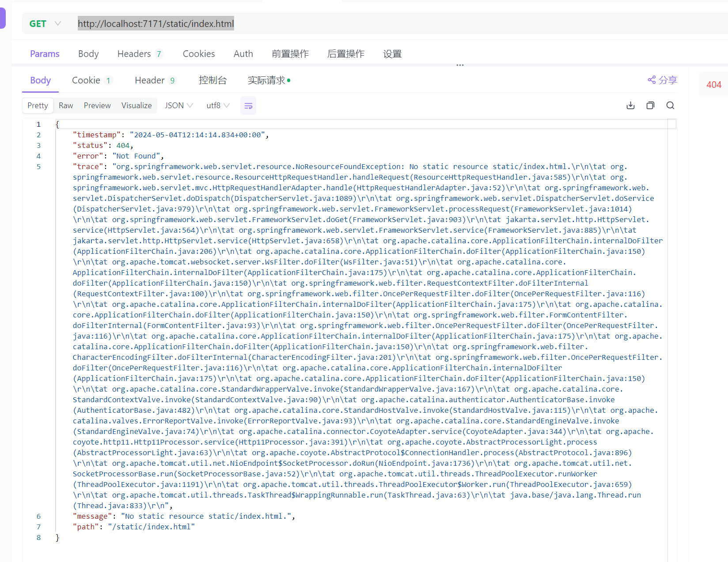Open the request Cookies tab
728x562 pixels.
click(x=199, y=54)
